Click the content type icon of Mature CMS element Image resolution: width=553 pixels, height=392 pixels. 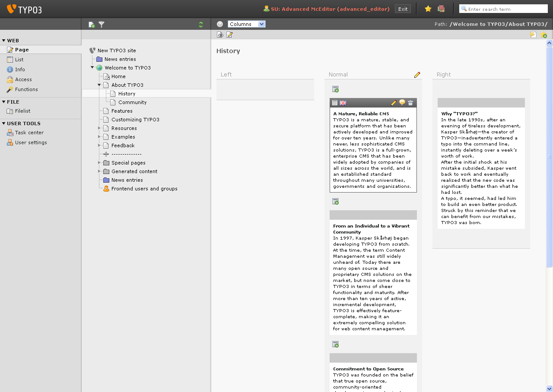[334, 103]
